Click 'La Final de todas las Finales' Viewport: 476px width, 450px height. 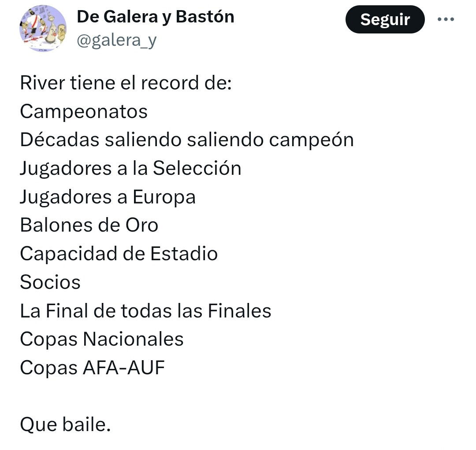(x=146, y=311)
